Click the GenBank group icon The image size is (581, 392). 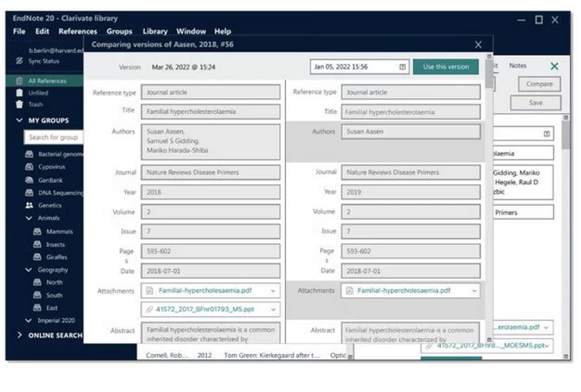pos(29,180)
